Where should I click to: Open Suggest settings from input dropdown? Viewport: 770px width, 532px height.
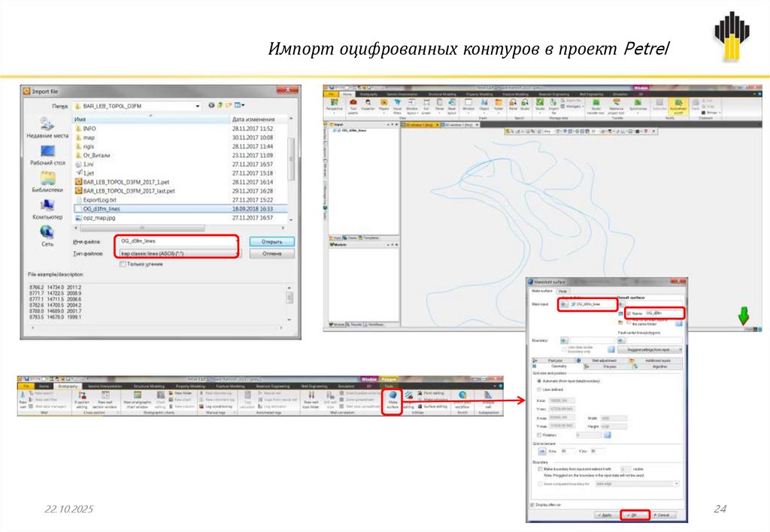[650, 349]
